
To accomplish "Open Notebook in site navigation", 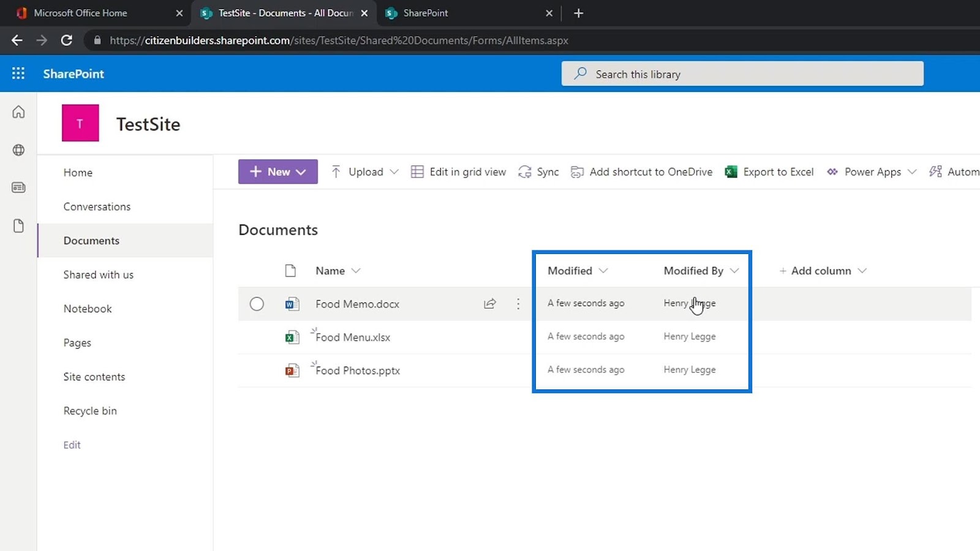I will click(88, 309).
